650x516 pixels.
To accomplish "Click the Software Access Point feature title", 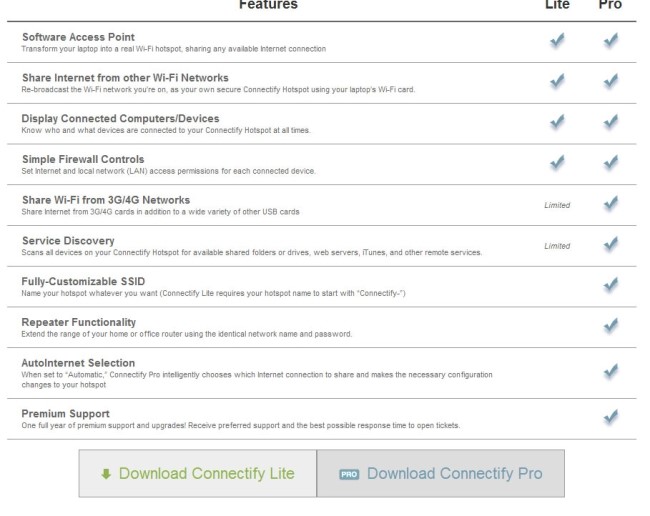I will tap(79, 37).
